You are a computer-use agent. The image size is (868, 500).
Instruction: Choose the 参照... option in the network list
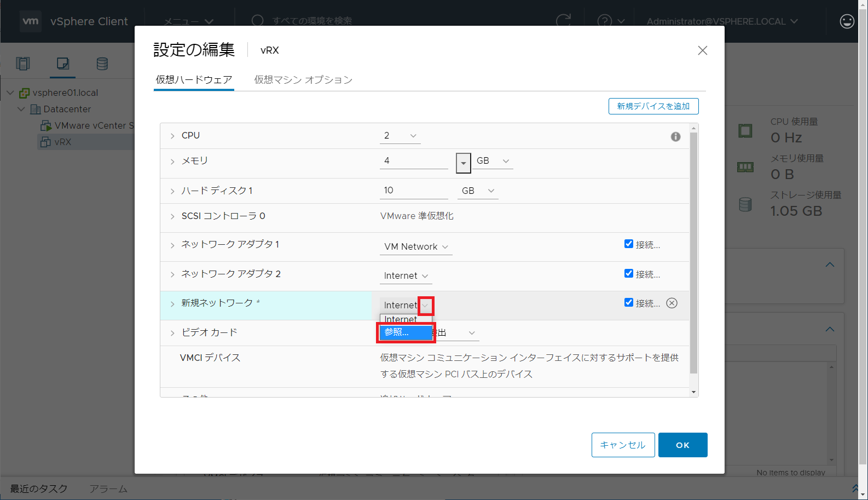(x=406, y=332)
